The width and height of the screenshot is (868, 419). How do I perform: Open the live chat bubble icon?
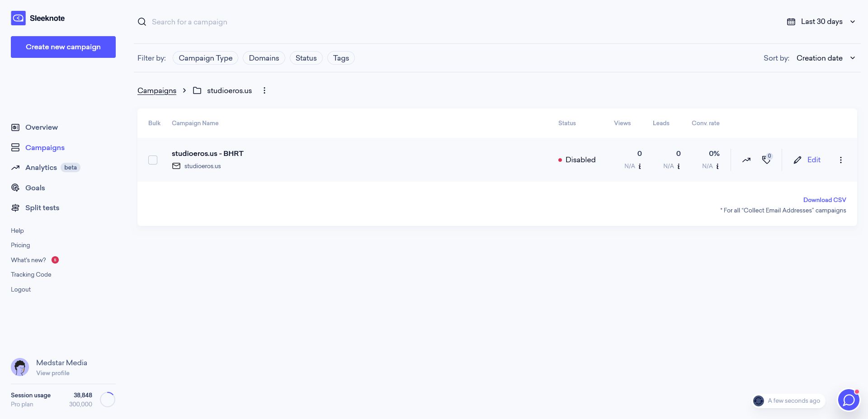tap(849, 400)
